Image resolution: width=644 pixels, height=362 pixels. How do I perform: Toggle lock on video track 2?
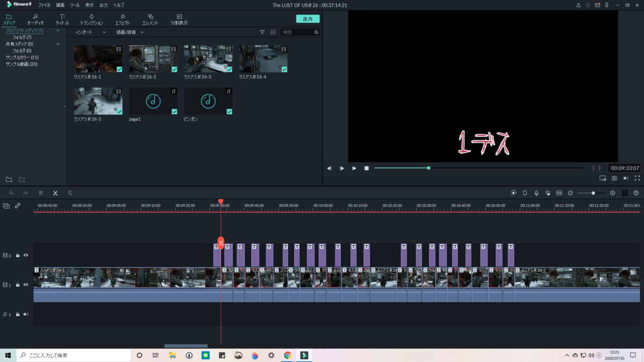18,256
